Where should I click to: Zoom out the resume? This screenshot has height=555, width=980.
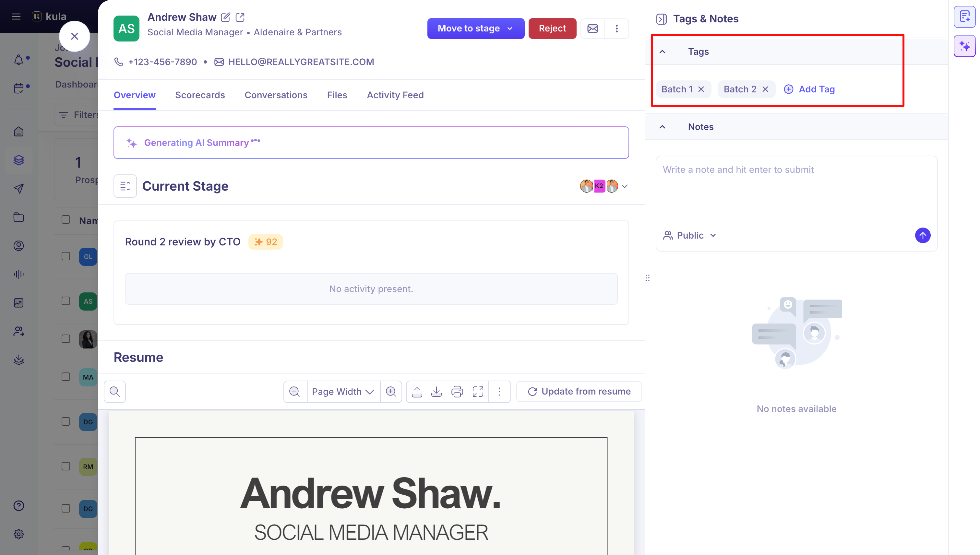[294, 392]
